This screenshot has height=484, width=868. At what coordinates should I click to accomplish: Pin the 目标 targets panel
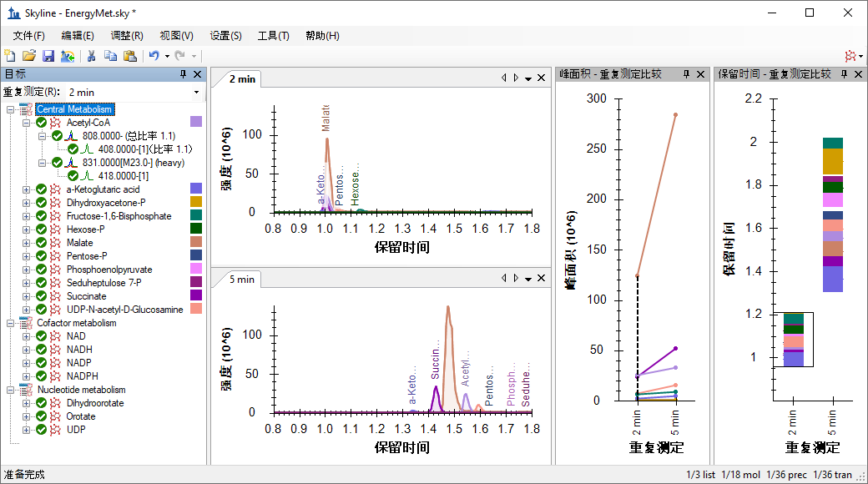point(184,74)
